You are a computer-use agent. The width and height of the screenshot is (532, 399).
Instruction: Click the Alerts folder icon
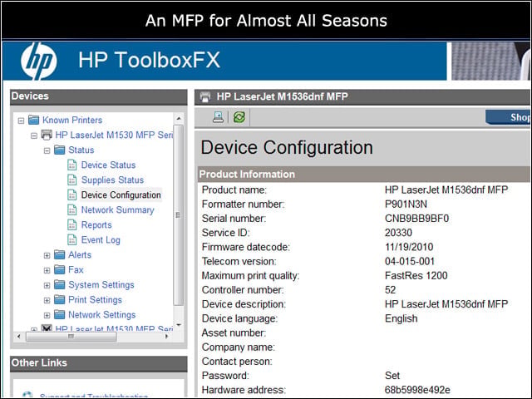[59, 254]
